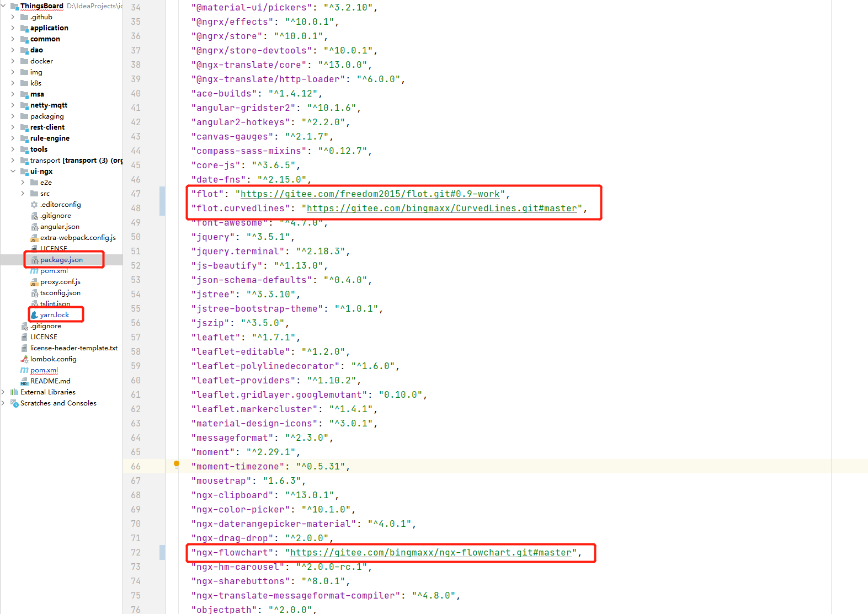Click line number 47 in gutter

(136, 194)
